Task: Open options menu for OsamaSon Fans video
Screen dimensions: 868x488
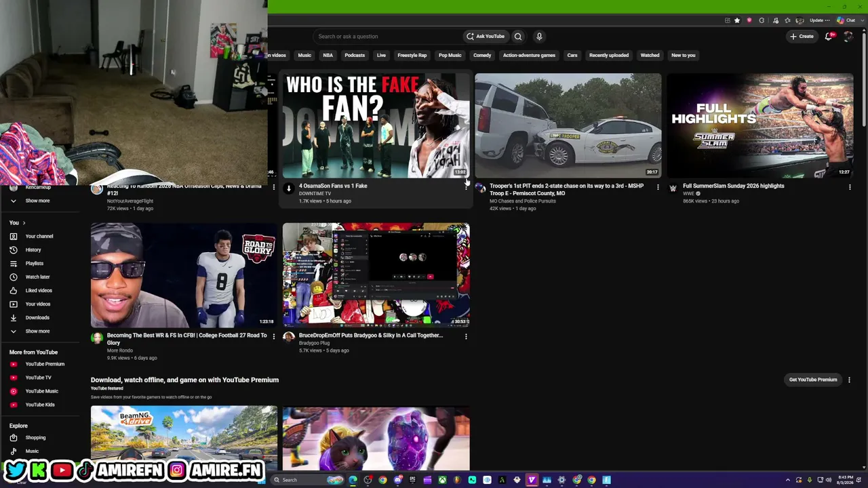Action: (x=466, y=186)
